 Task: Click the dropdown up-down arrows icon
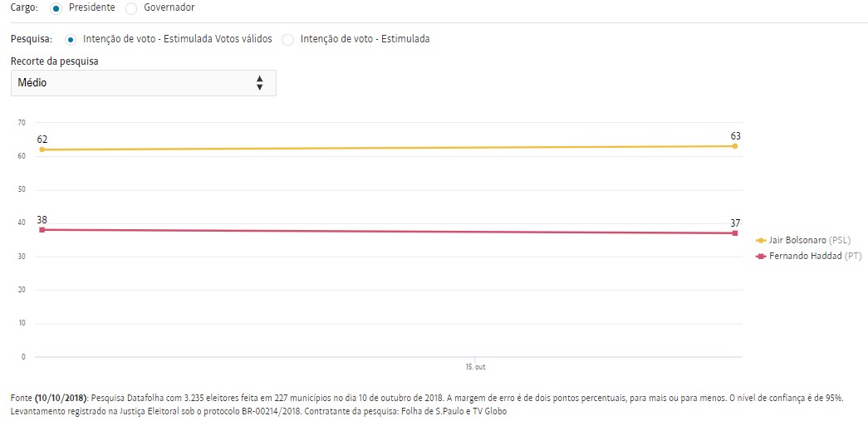[x=259, y=83]
